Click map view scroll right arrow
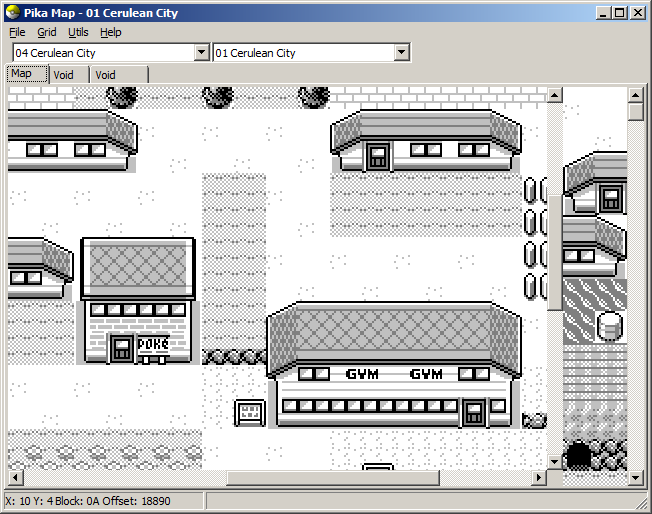This screenshot has height=514, width=652. coord(539,477)
